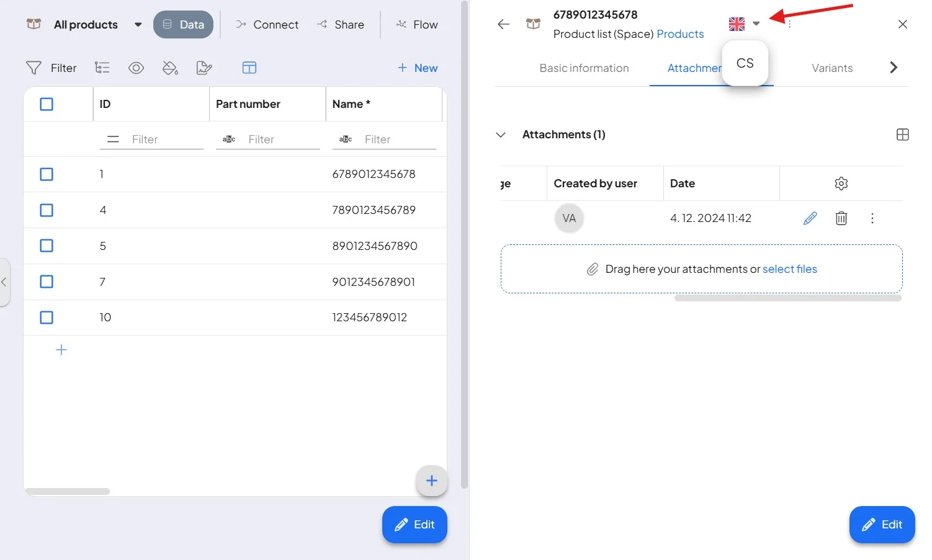This screenshot has height=560, width=932.
Task: Open the language flag dropdown
Action: pos(744,24)
